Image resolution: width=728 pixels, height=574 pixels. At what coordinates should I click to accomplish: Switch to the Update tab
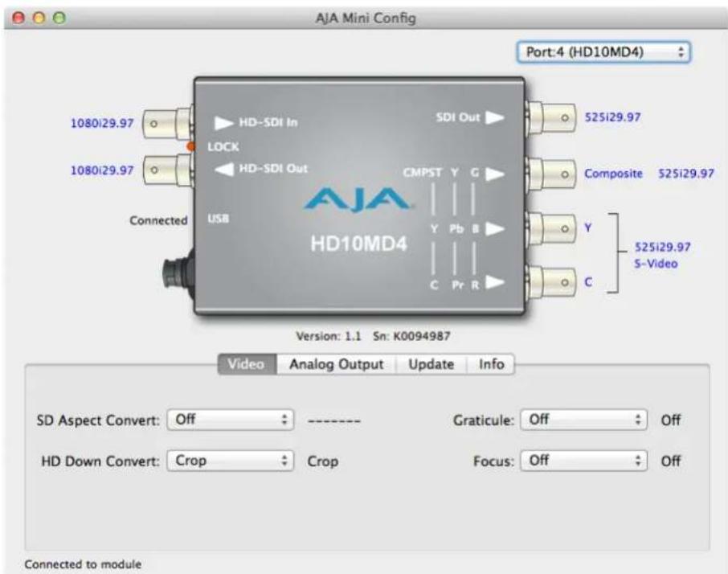point(431,364)
